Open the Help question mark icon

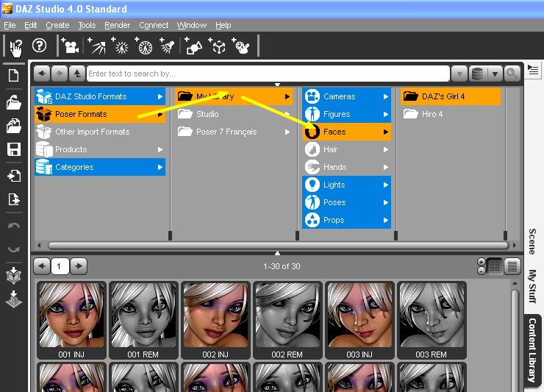[39, 46]
